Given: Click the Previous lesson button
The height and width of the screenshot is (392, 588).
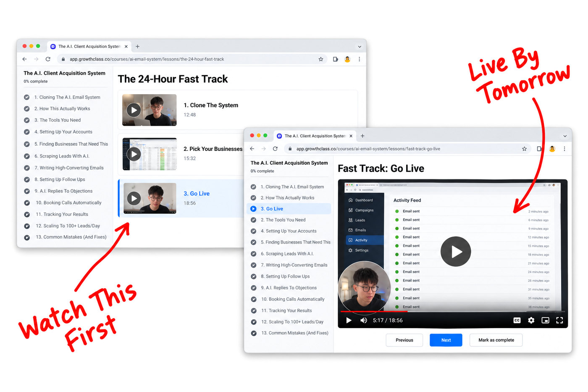Looking at the screenshot, I should [x=404, y=340].
